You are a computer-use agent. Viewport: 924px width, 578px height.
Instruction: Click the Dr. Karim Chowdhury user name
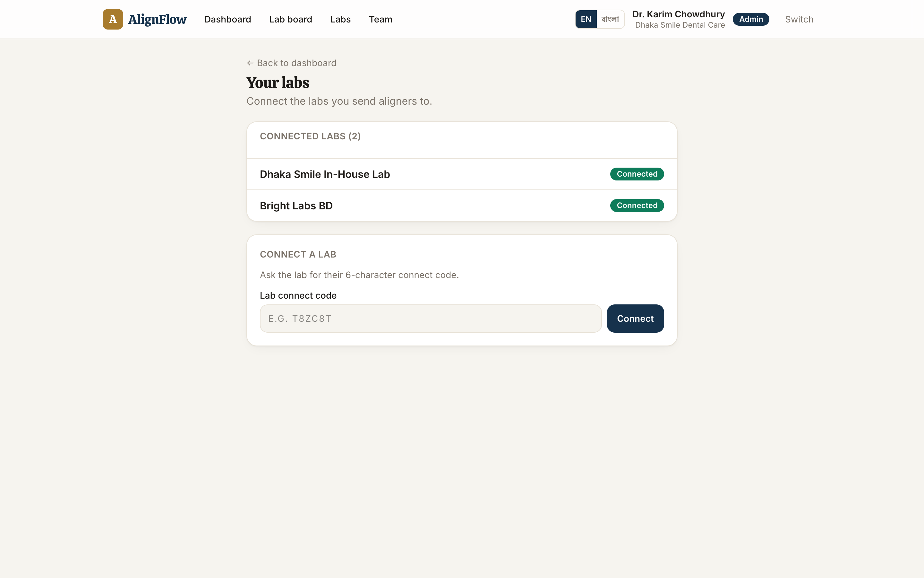(679, 14)
